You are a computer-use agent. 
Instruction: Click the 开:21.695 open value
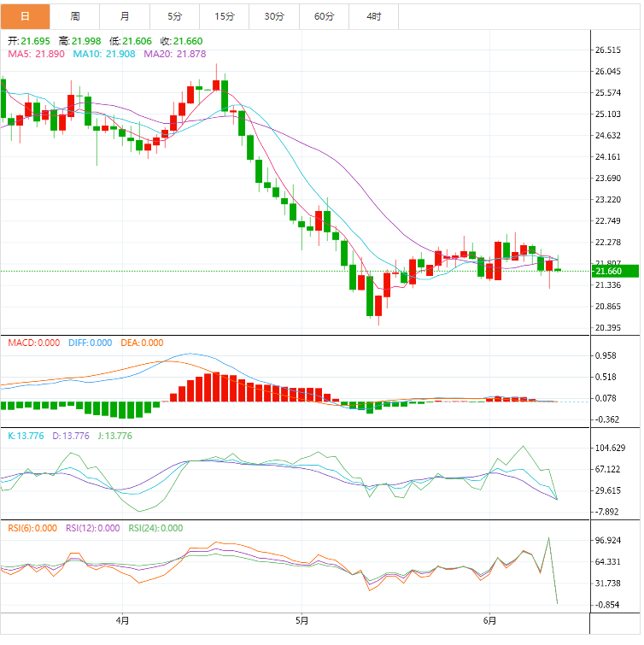coord(29,41)
